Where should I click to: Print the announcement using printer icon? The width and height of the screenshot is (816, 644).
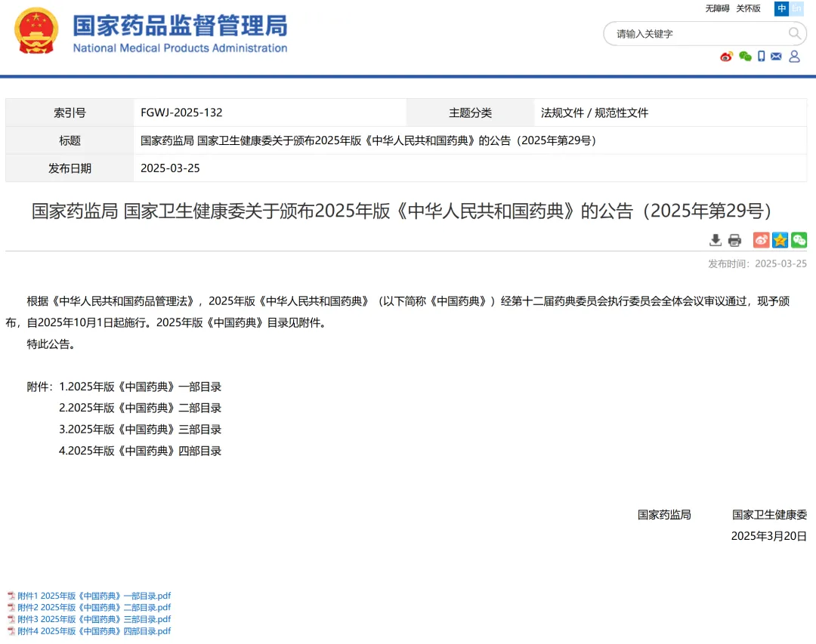(734, 240)
